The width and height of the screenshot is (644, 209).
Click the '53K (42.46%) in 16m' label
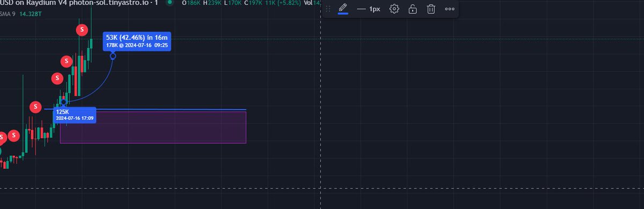pos(137,41)
